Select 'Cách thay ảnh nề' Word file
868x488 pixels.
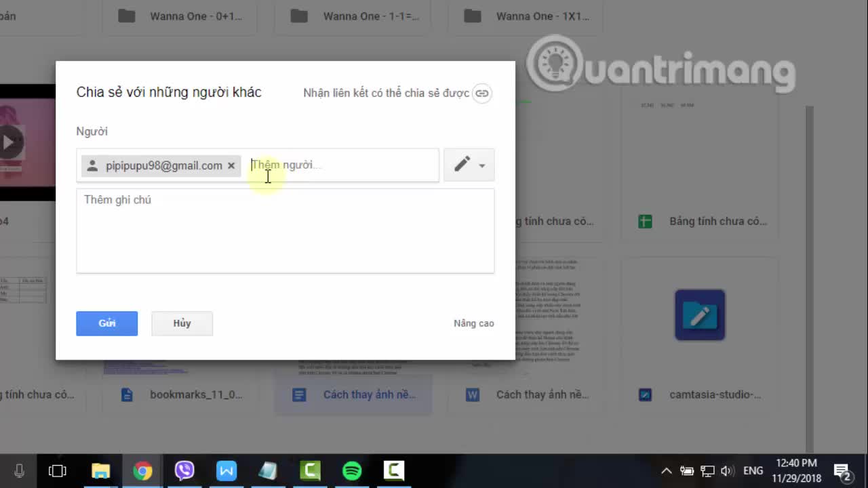click(x=526, y=394)
